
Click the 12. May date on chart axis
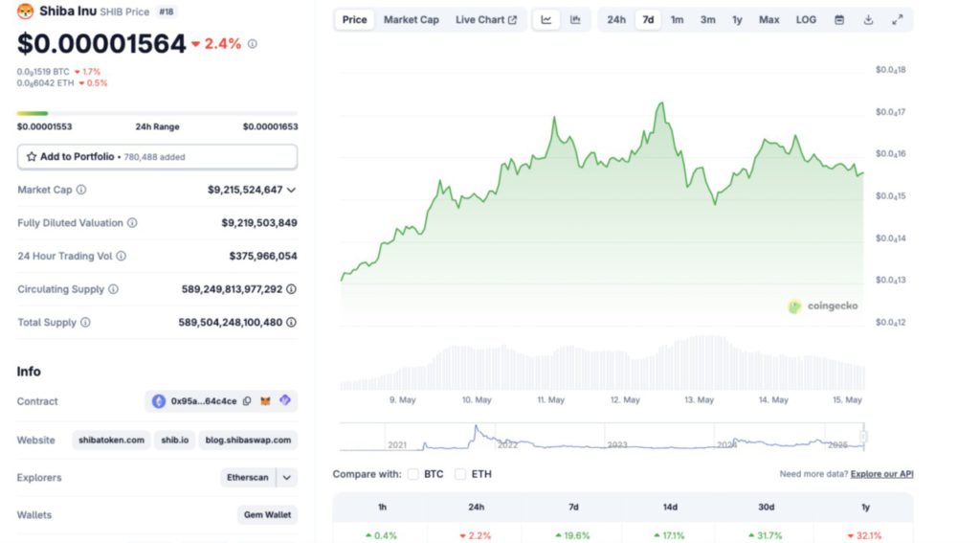click(x=625, y=399)
